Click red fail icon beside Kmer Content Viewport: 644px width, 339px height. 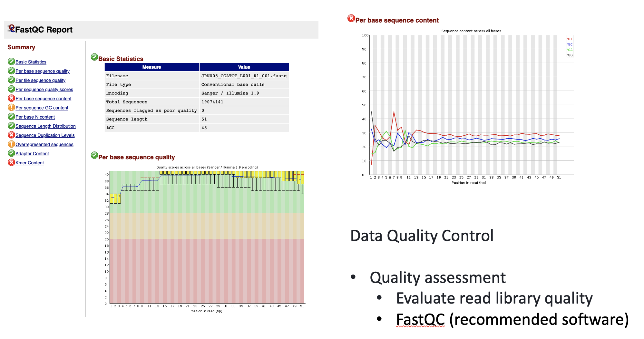coord(11,162)
